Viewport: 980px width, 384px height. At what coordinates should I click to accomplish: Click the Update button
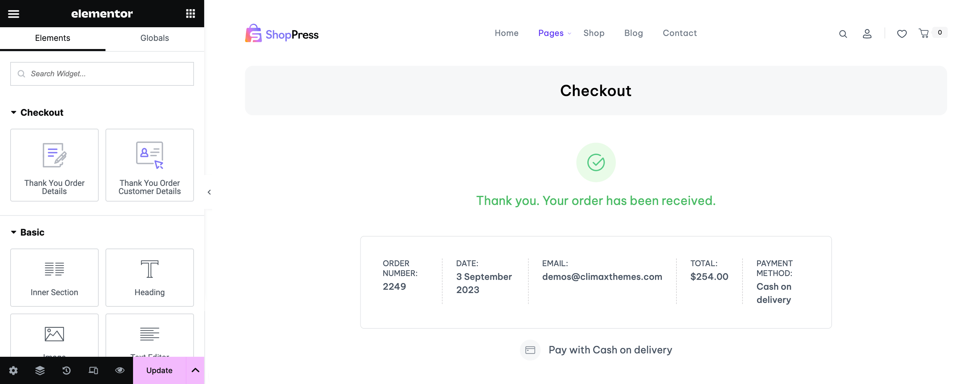tap(159, 370)
